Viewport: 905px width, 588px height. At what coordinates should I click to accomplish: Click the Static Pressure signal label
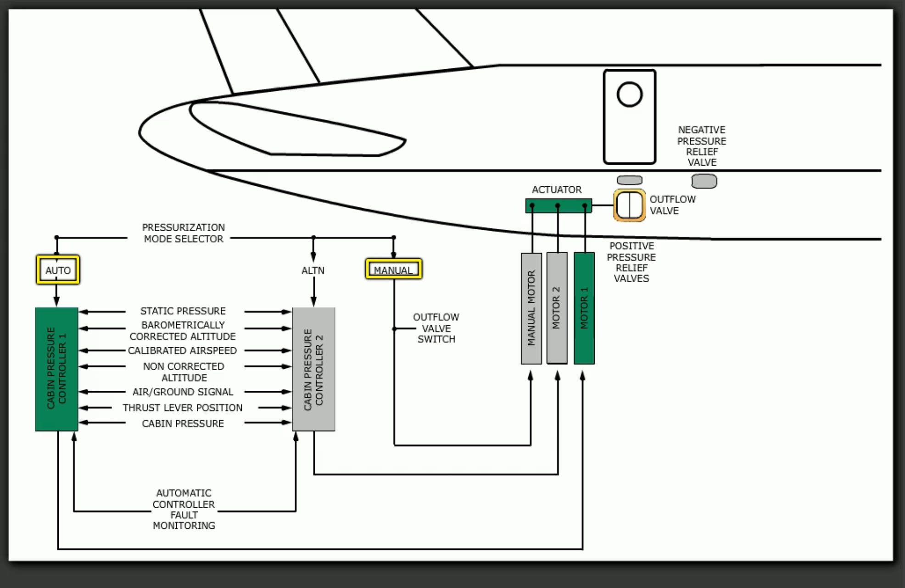183,311
